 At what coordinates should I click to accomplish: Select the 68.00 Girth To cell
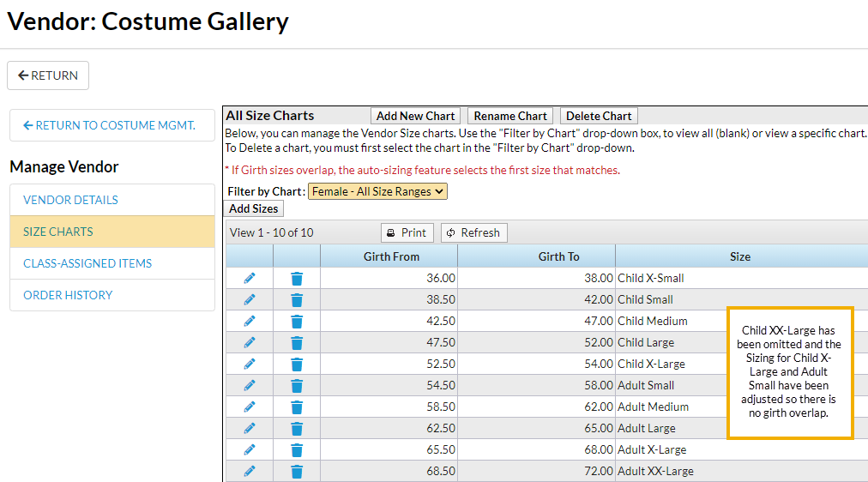[x=536, y=450]
